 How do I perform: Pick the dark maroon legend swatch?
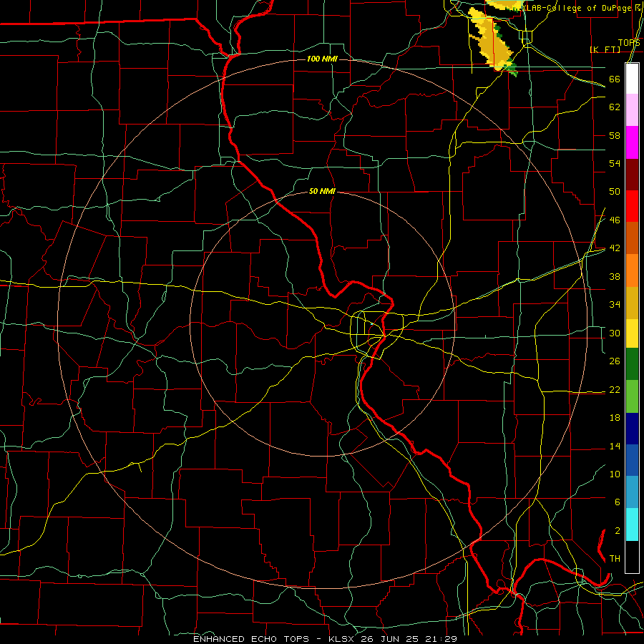click(632, 175)
